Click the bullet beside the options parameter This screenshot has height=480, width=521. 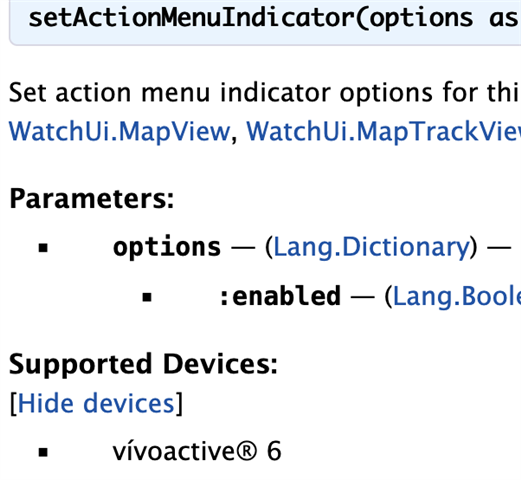click(43, 248)
